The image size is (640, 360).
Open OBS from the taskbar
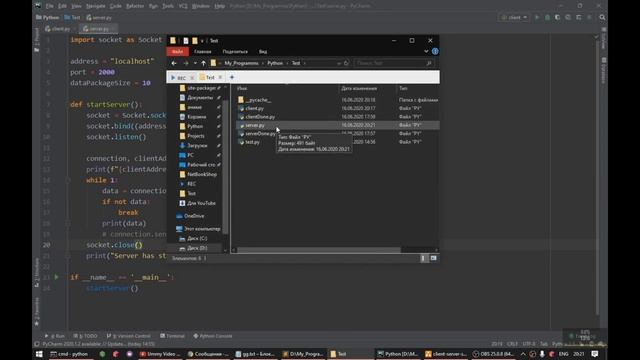click(493, 354)
